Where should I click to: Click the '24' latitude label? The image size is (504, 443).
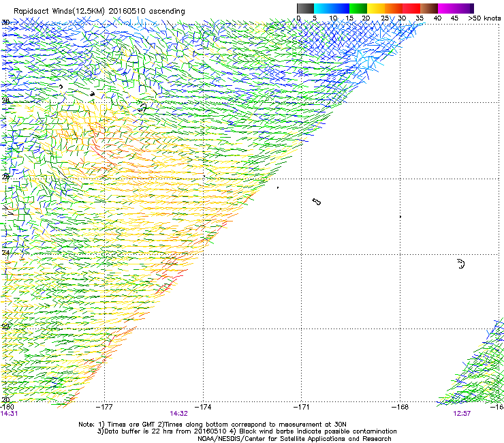pyautogui.click(x=5, y=253)
